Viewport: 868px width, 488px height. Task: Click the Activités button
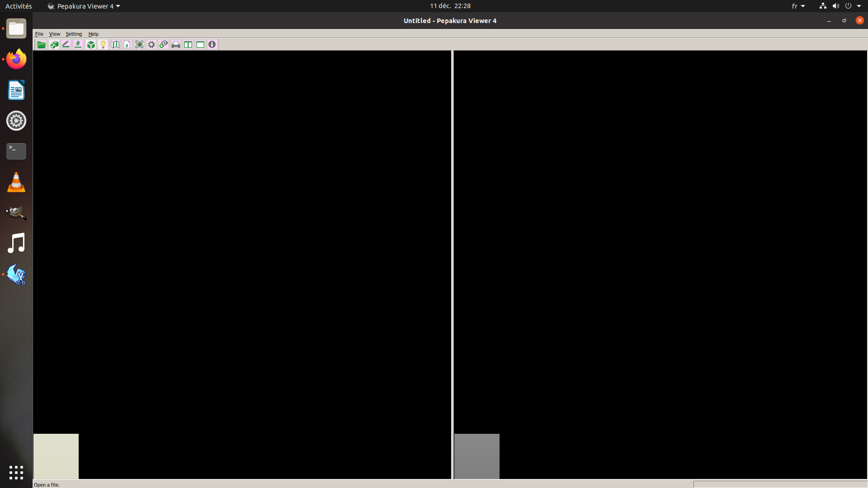(x=19, y=6)
